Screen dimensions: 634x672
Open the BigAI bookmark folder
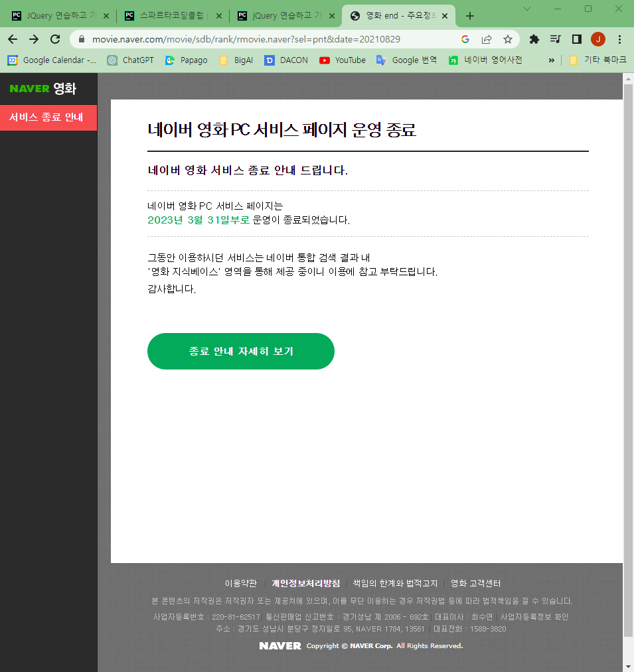click(236, 60)
